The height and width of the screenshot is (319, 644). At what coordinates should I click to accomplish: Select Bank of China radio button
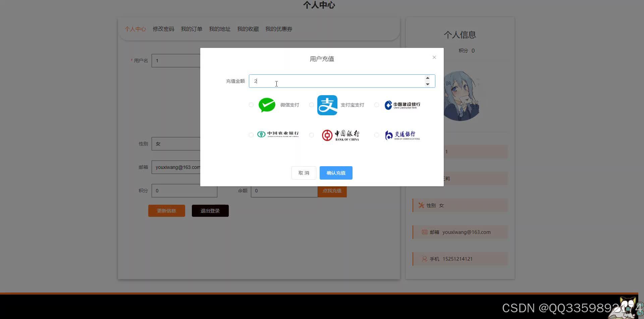point(311,135)
